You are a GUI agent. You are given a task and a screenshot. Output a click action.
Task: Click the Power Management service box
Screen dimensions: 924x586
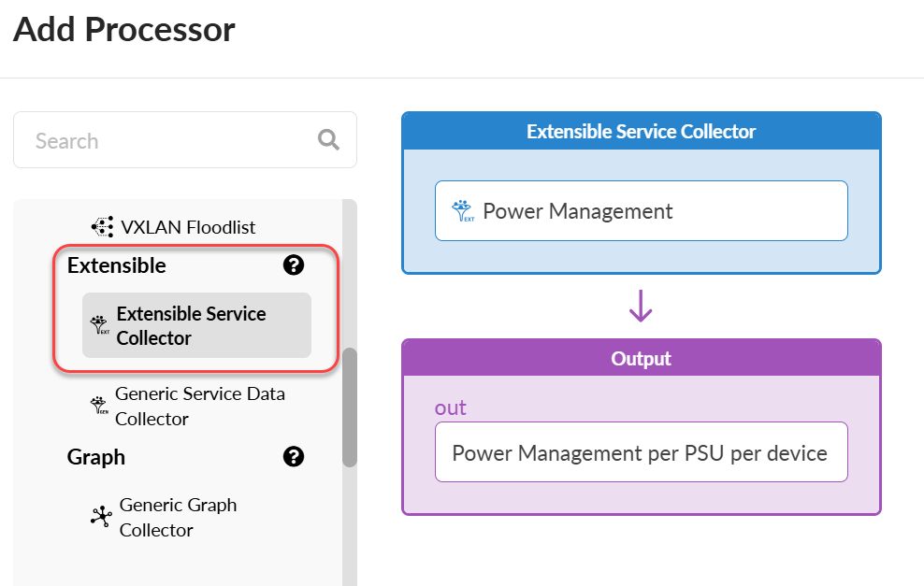(641, 211)
